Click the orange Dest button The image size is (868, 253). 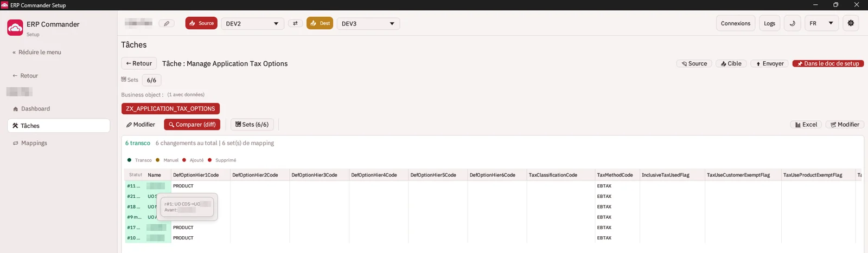320,23
